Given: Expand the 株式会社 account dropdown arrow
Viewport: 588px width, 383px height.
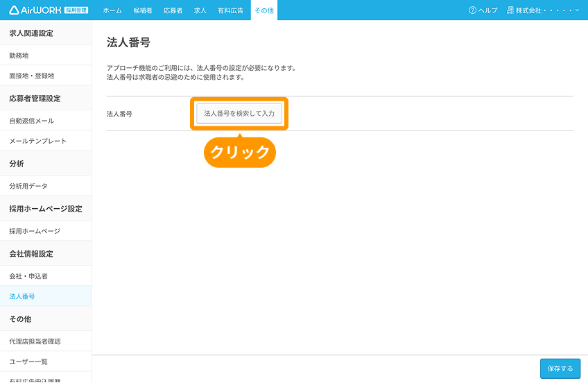Looking at the screenshot, I should (577, 10).
